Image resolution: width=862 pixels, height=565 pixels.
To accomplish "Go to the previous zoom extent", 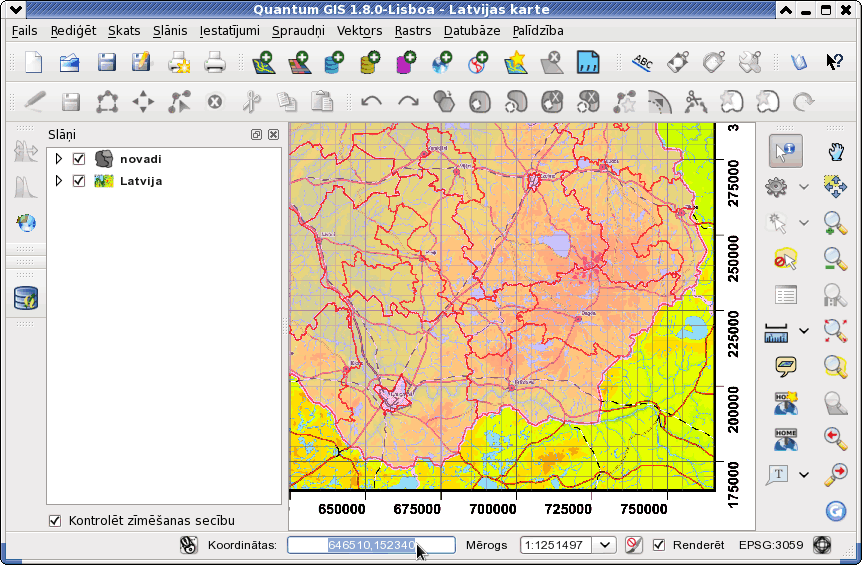I will point(835,438).
